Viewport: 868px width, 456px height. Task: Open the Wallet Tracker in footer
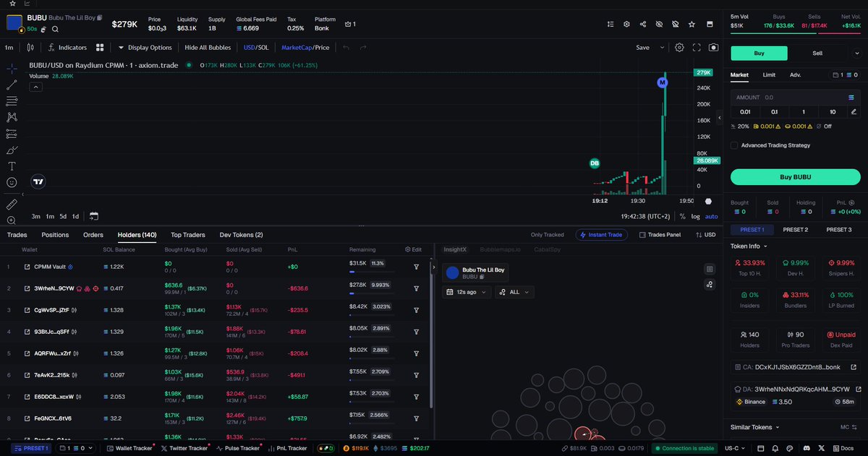[x=129, y=448]
